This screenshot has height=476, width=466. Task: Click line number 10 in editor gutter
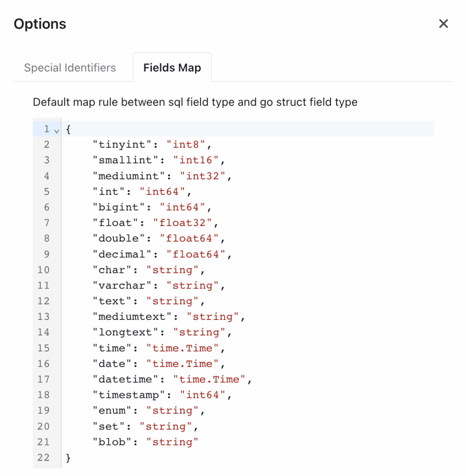pos(44,269)
